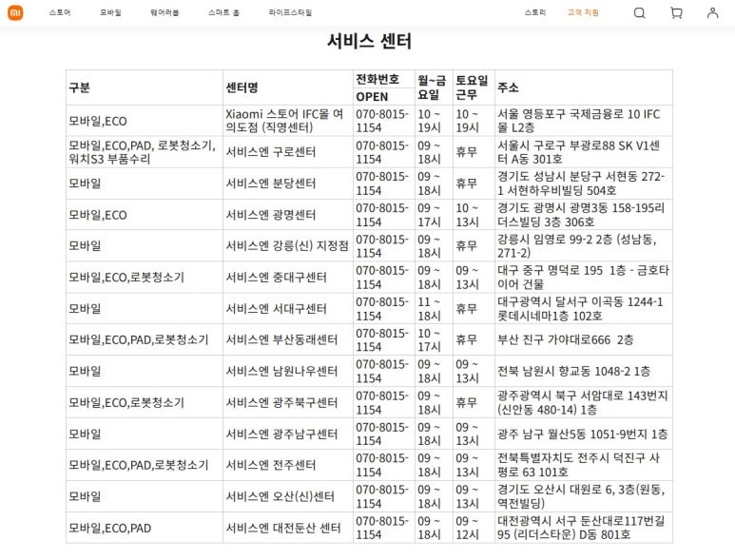This screenshot has height=560, width=735.
Task: Select 10 ~ 17시 weekday hours for 부산동래센터
Action: click(434, 339)
